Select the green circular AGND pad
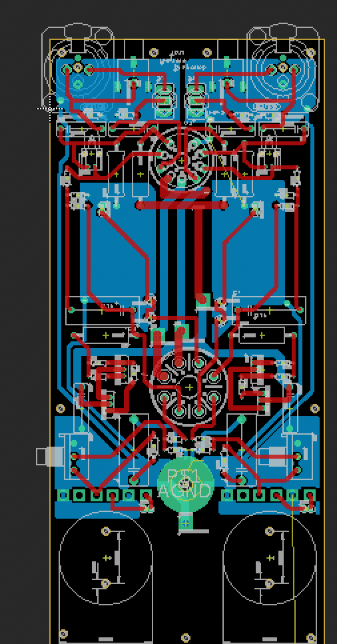This screenshot has width=337, height=644. tap(186, 485)
